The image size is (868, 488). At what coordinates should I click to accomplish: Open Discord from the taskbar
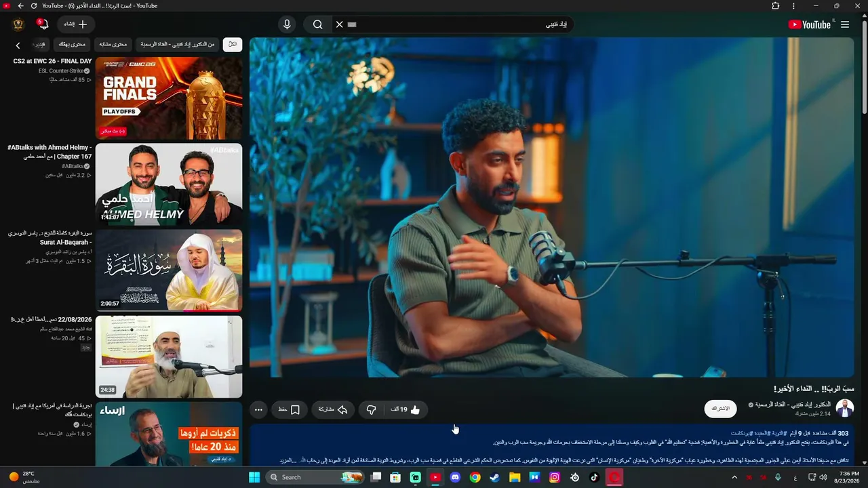pyautogui.click(x=455, y=477)
